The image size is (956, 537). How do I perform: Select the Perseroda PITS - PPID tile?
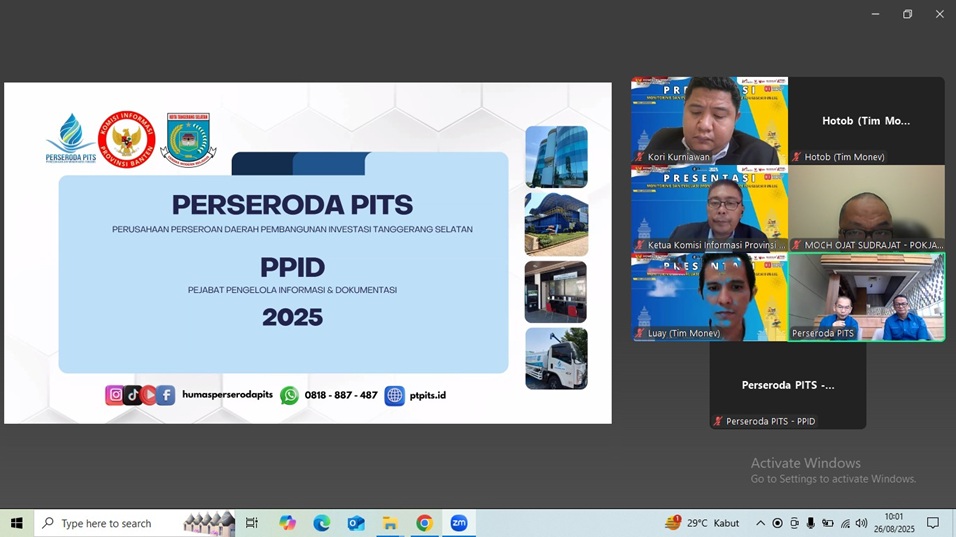(x=788, y=385)
